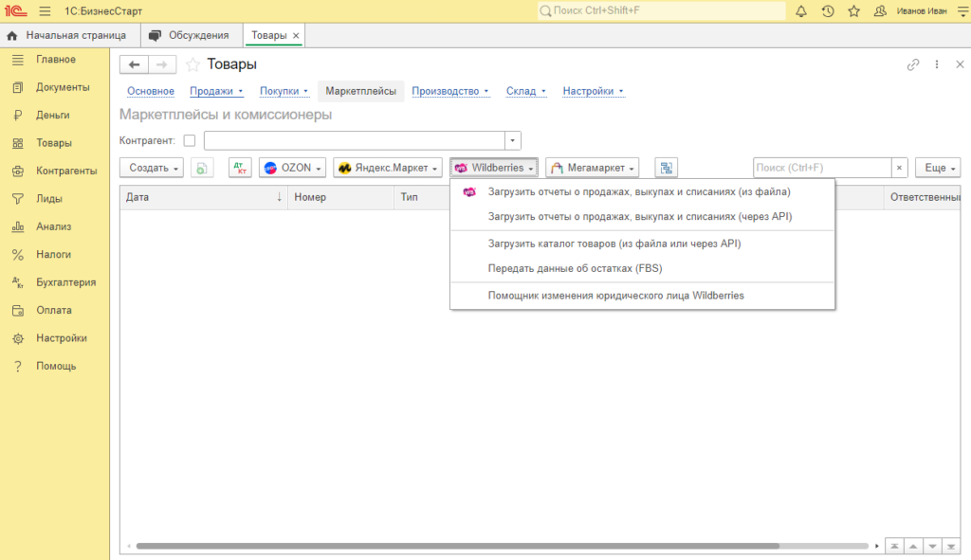Add Товары page to favorites star

click(192, 64)
